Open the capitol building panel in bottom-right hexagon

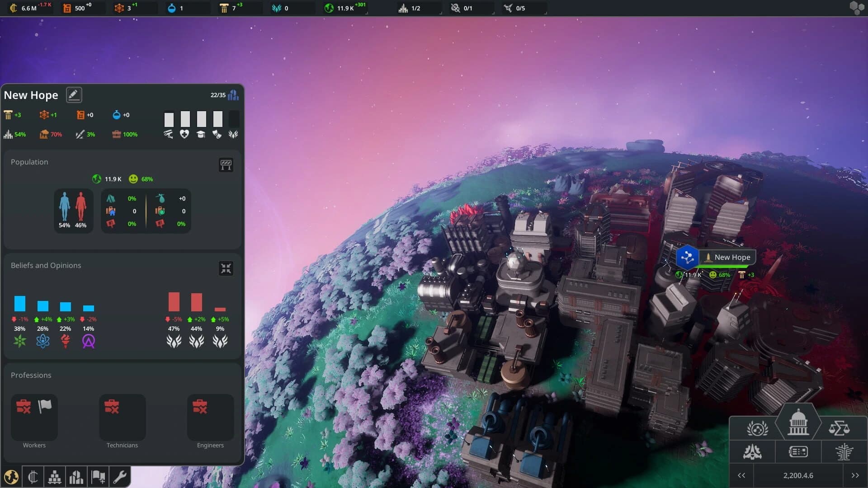pyautogui.click(x=797, y=423)
